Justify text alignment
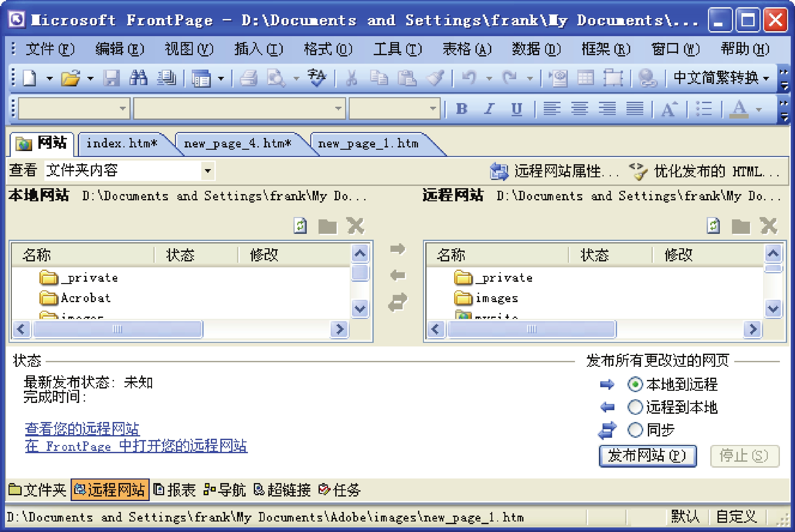The width and height of the screenshot is (795, 532). [x=634, y=109]
